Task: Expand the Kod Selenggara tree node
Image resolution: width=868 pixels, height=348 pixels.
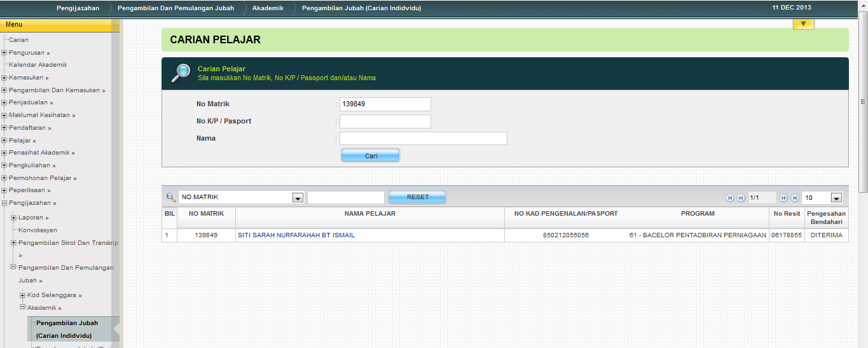Action: tap(23, 295)
